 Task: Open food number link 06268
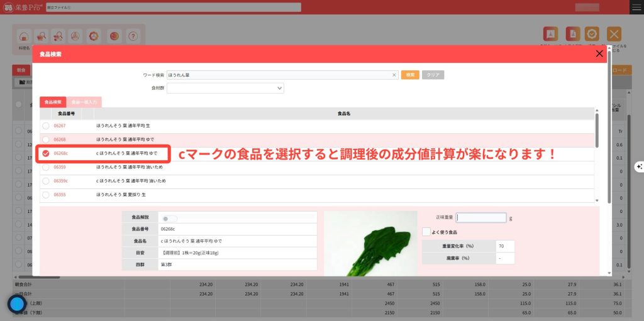60,139
